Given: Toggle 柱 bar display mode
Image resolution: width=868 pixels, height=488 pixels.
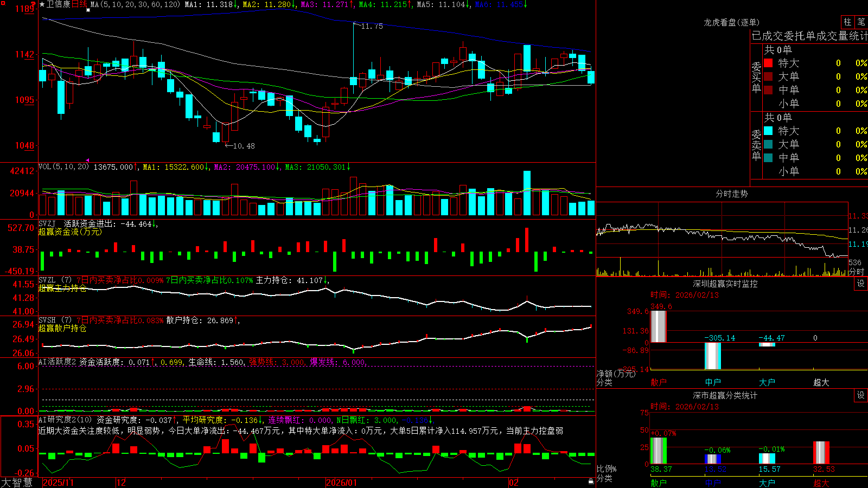Looking at the screenshot, I should coord(847,22).
